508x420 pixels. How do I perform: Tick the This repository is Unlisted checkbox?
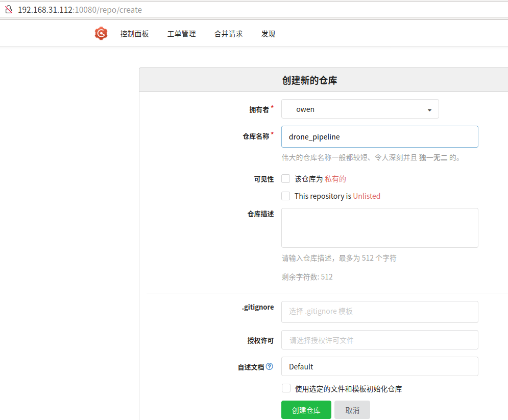click(286, 196)
